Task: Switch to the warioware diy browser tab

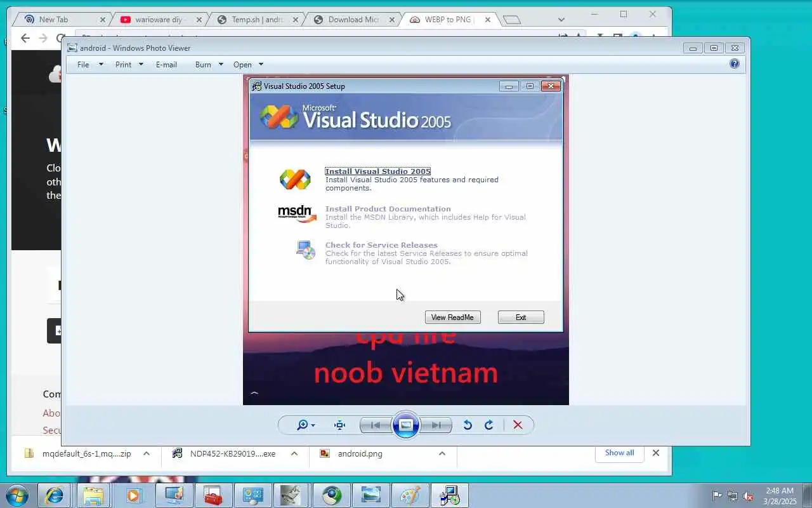Action: [x=159, y=20]
